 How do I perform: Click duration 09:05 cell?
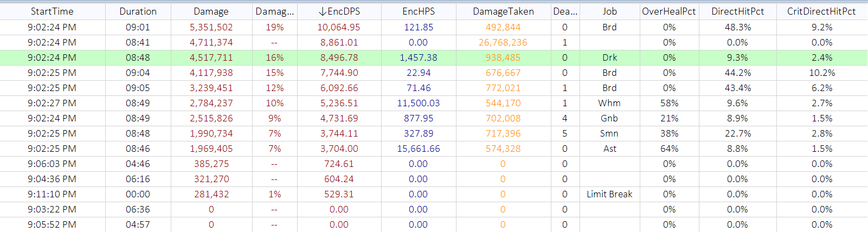pyautogui.click(x=138, y=88)
